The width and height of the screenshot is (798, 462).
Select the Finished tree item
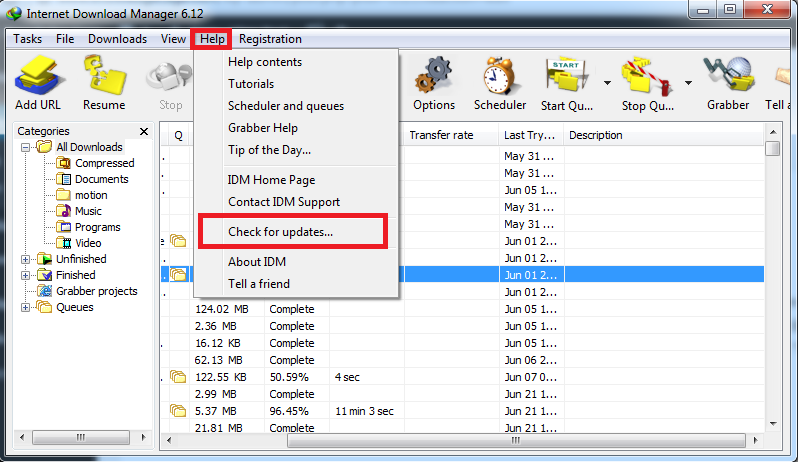click(x=75, y=275)
